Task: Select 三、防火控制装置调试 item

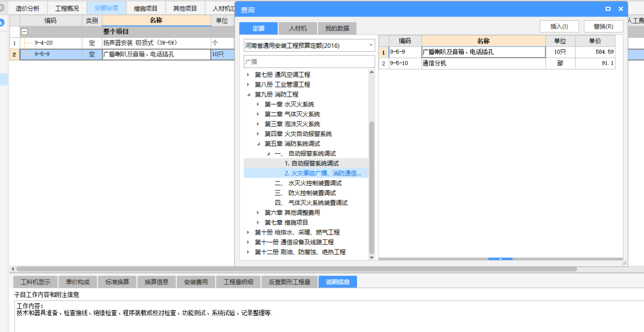Action: [305, 193]
